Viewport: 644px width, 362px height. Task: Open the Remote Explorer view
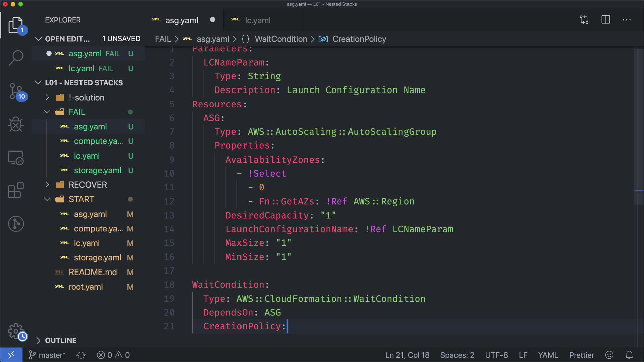(16, 158)
